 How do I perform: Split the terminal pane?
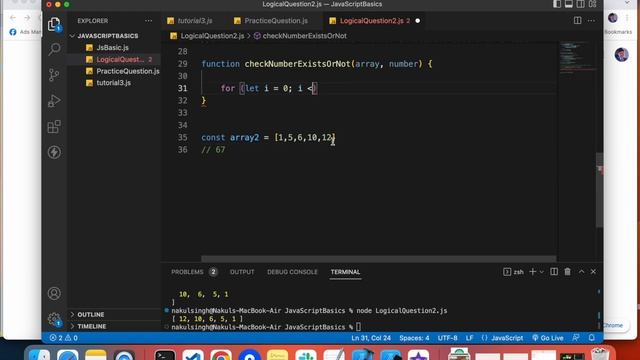coord(554,272)
